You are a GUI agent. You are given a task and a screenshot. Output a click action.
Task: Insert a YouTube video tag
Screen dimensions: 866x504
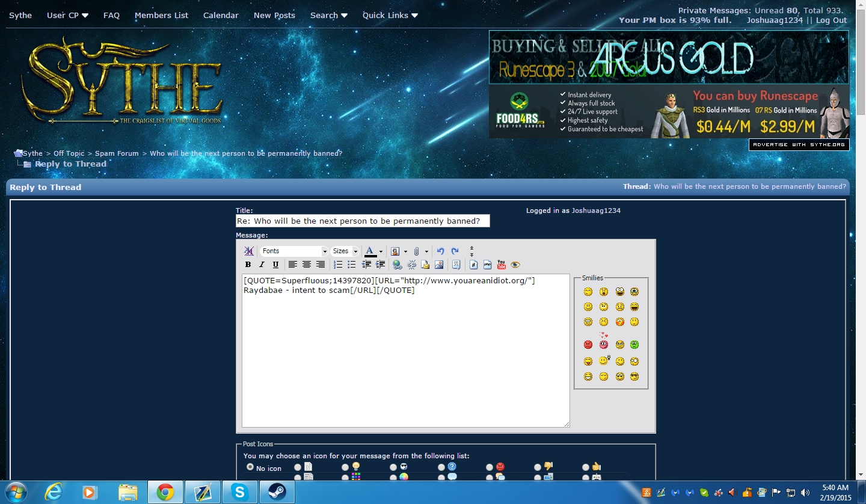501,265
